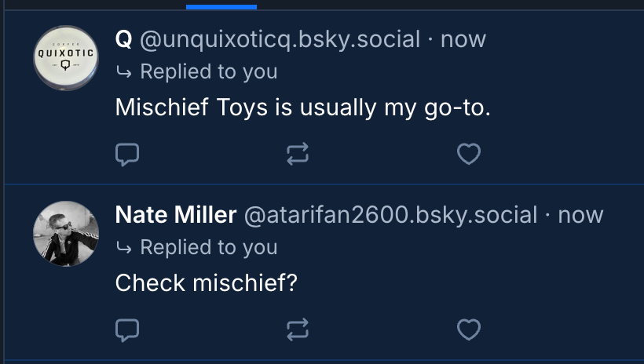Viewport: 644px width, 364px height.
Task: Like Nate Miller's "Check mischief?" post
Action: [x=469, y=330]
